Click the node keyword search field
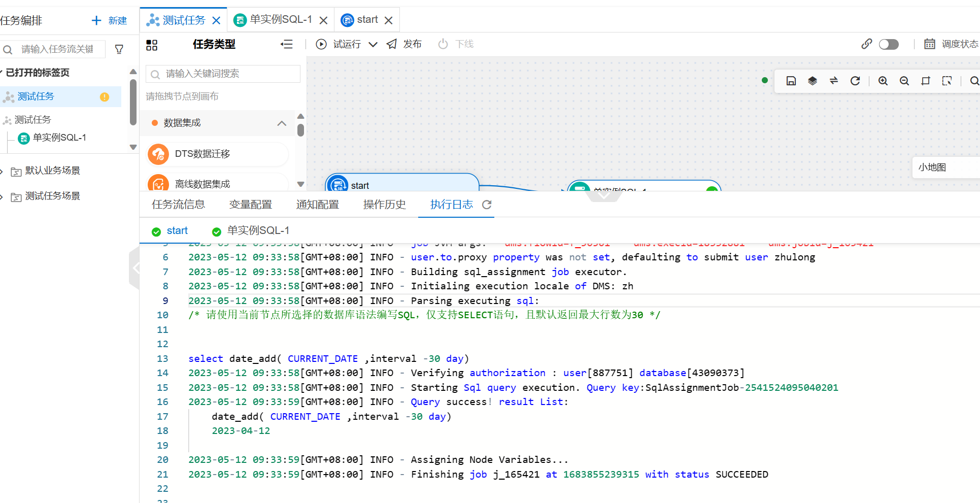This screenshot has height=503, width=980. tap(223, 74)
